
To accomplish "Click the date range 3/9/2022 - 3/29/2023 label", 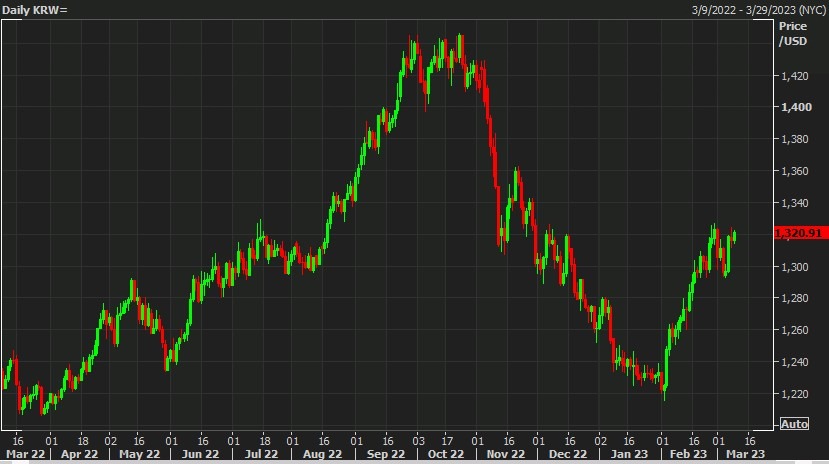I will [x=758, y=10].
